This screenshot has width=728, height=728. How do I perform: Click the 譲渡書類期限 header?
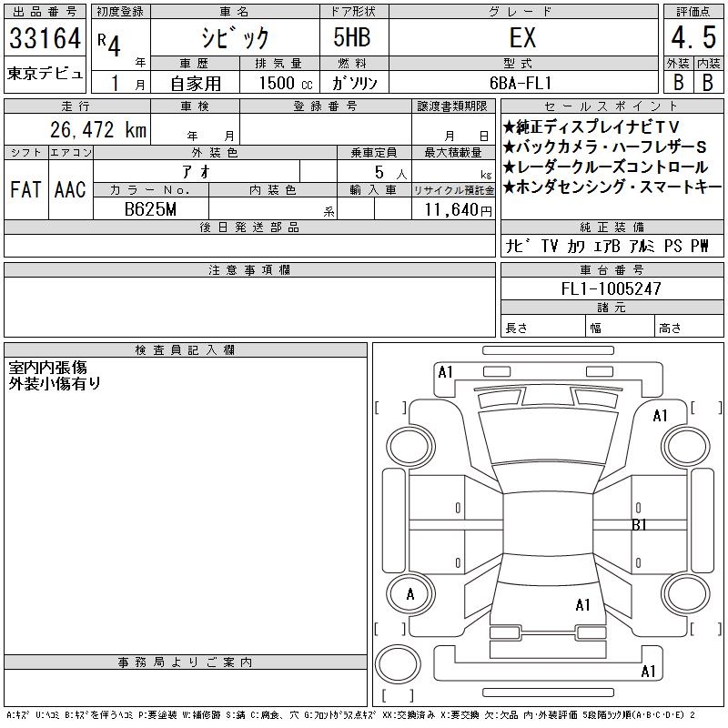pyautogui.click(x=452, y=106)
